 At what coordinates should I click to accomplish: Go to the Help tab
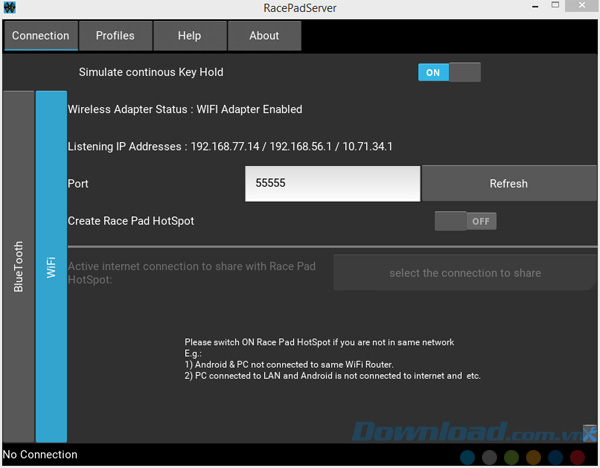coord(189,36)
